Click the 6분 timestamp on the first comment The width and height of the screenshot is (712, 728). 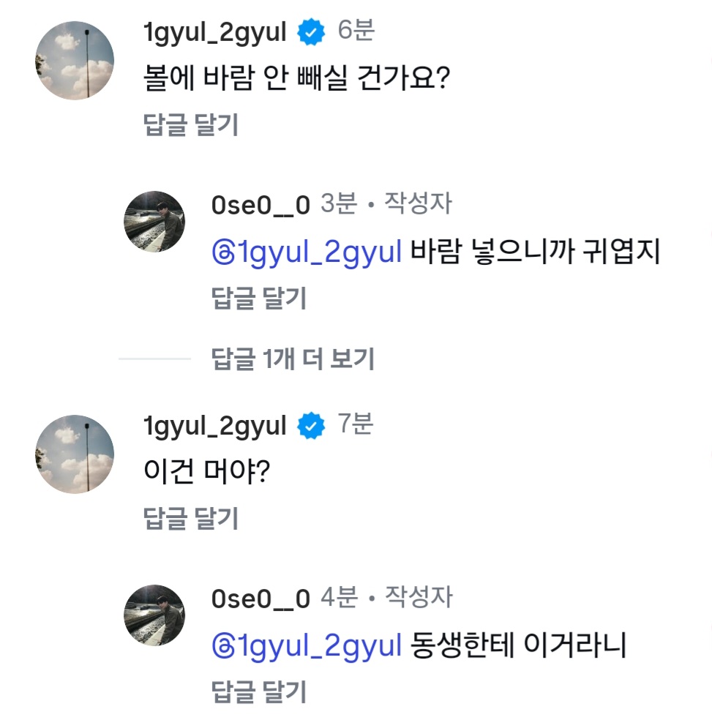click(356, 31)
